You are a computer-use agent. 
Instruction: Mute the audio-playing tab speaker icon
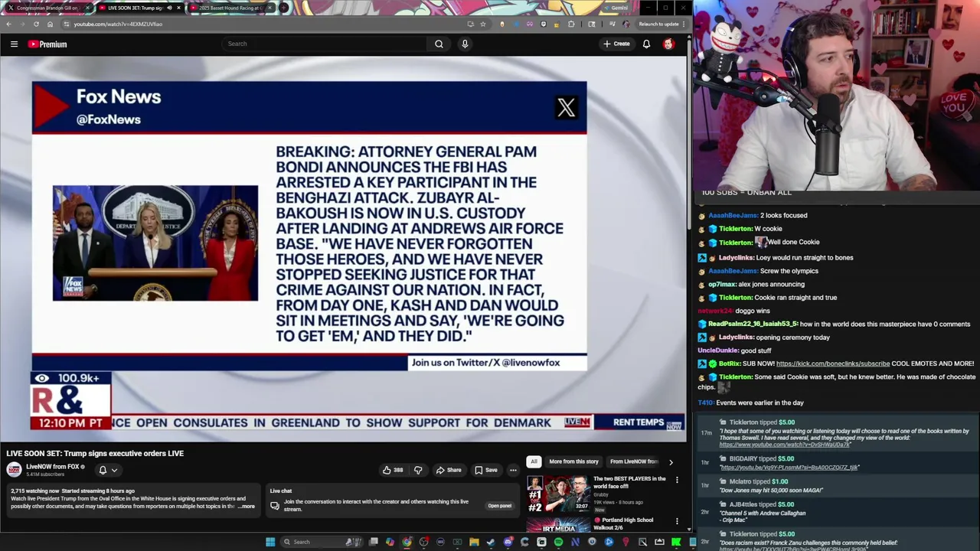tap(169, 8)
